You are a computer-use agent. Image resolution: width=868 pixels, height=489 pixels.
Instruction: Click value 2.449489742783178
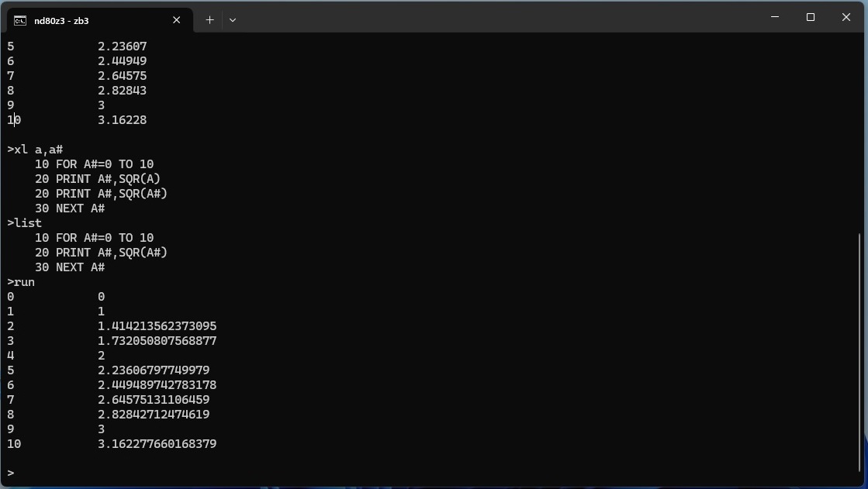click(x=157, y=385)
